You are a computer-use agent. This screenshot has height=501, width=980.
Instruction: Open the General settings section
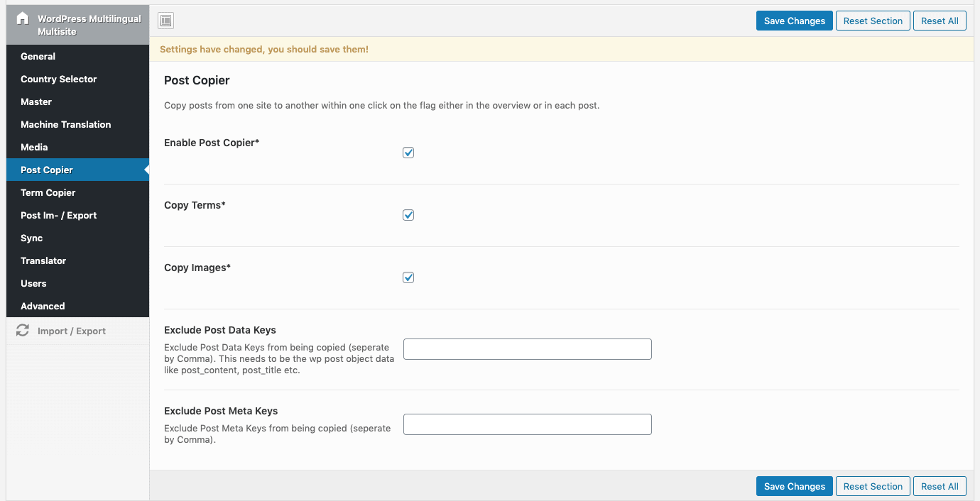[38, 56]
